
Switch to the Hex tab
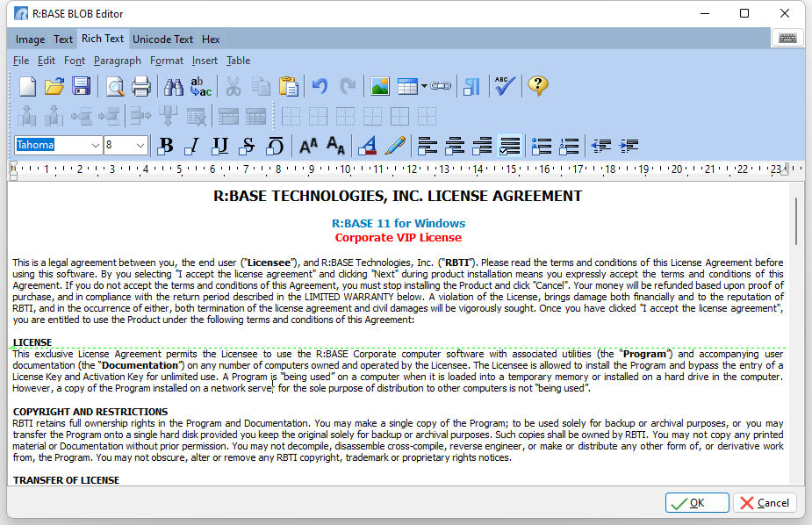[x=211, y=40]
